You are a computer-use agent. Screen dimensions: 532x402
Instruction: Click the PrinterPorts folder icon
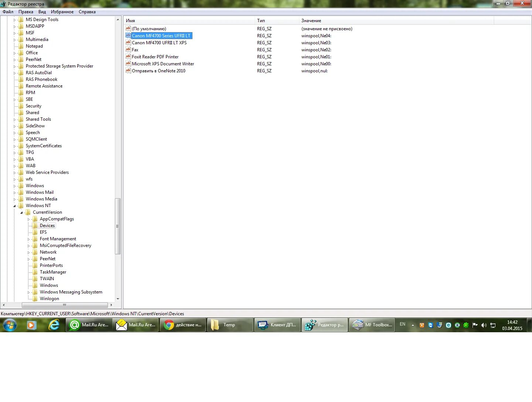coord(35,265)
